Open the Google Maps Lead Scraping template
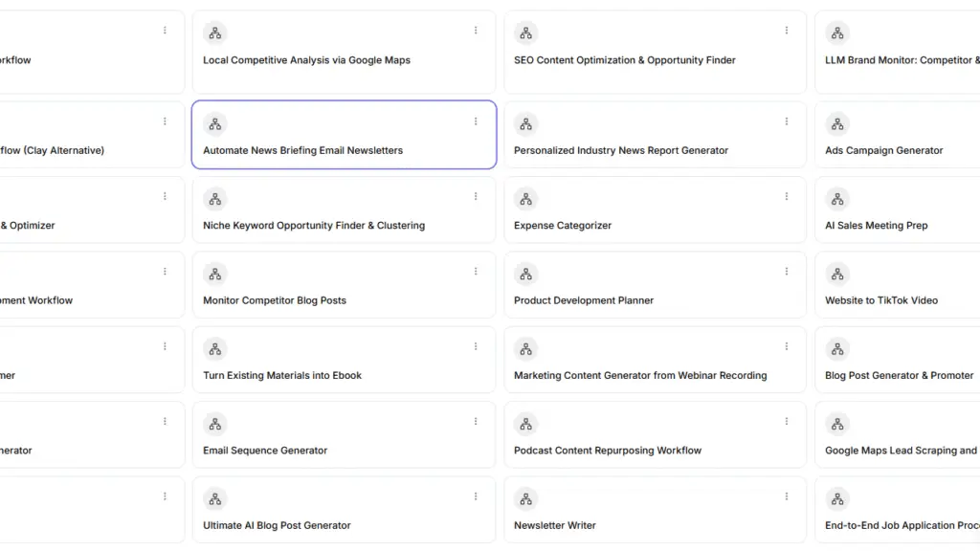The width and height of the screenshot is (980, 551). pos(901,451)
